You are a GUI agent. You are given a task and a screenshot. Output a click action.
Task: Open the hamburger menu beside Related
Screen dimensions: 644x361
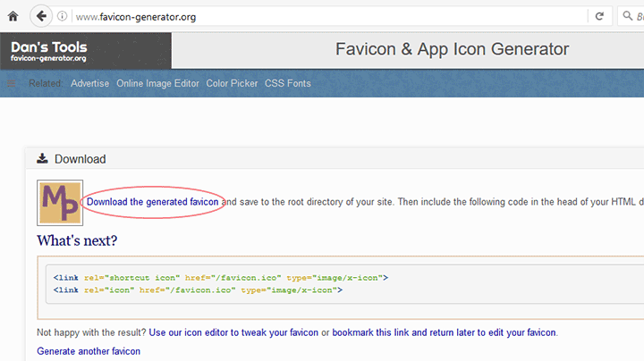click(x=12, y=83)
